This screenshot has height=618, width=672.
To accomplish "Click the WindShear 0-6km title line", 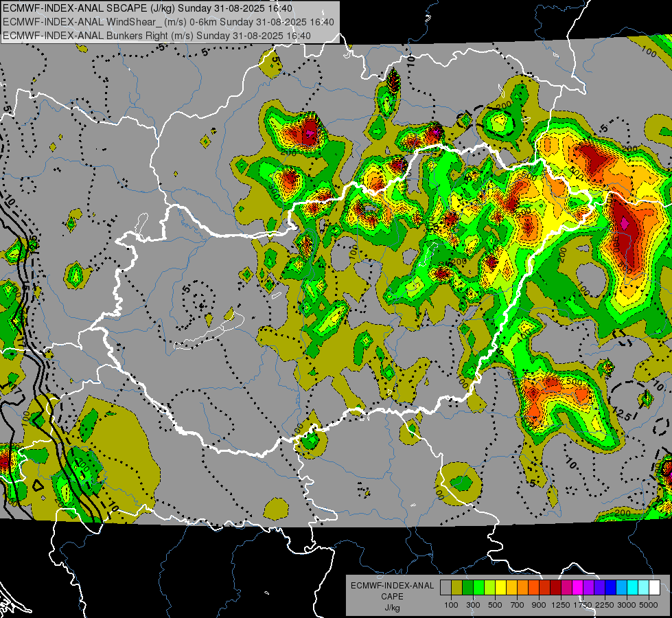I will click(x=168, y=22).
